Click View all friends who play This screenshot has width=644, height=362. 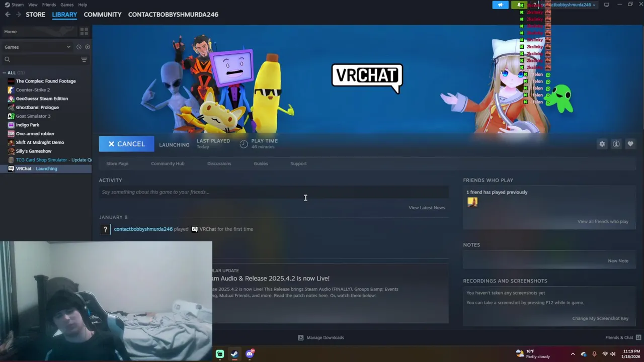[603, 222]
